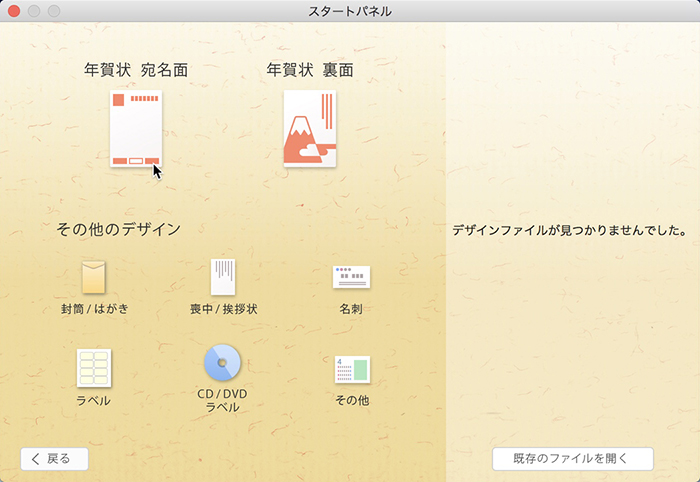The height and width of the screenshot is (482, 700).
Task: Select the 喪中/挨拶状 label
Action: (223, 309)
